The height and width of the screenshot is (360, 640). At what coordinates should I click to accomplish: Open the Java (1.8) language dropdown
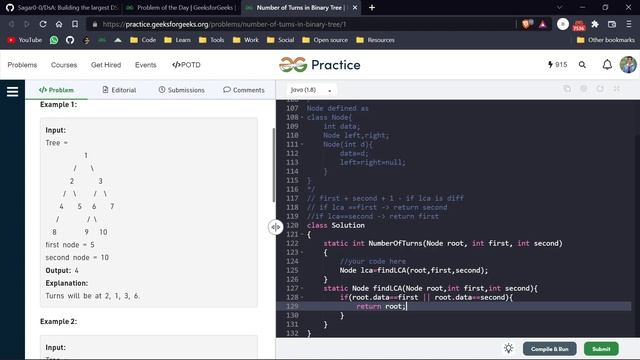(x=311, y=90)
